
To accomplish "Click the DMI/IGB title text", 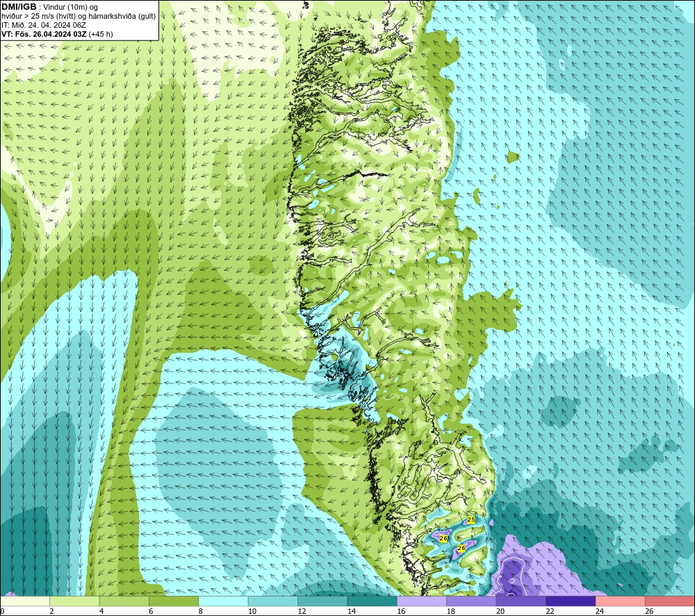I will (x=19, y=7).
